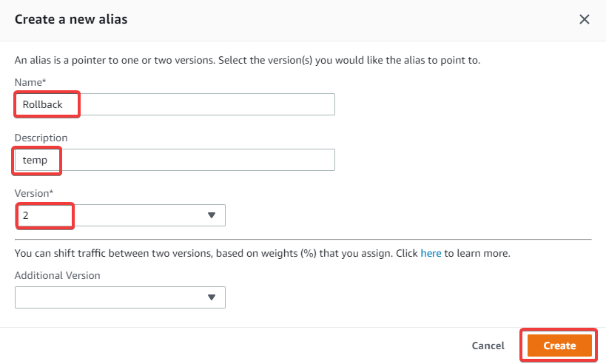The height and width of the screenshot is (364, 606).
Task: Place cursor on the 'temp' description text
Action: click(35, 161)
